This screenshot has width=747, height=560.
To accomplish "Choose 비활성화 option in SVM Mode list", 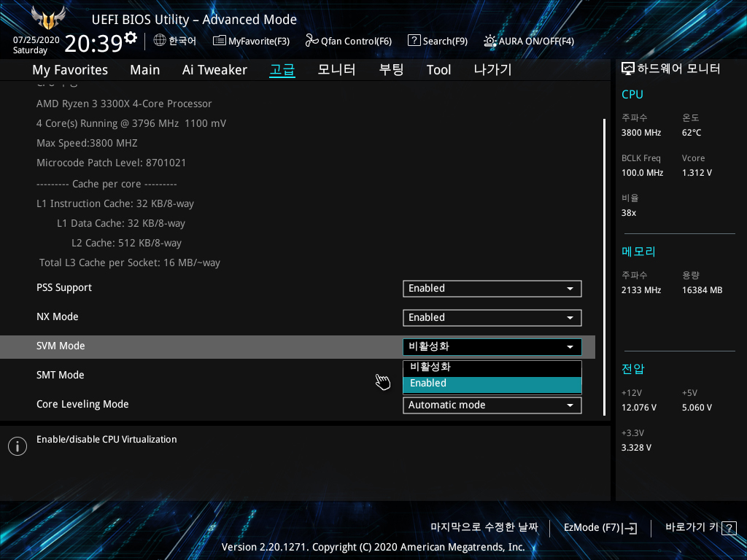I will 492,368.
